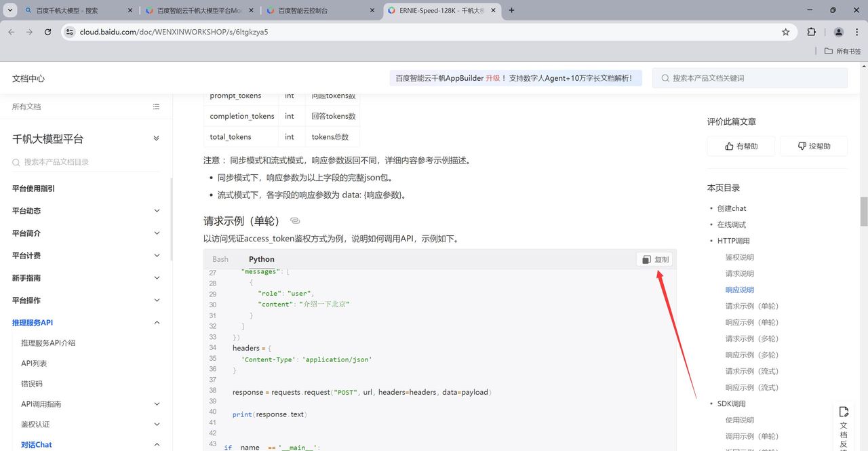The image size is (868, 451).
Task: Collapse 对话Chat chevron
Action: (157, 445)
